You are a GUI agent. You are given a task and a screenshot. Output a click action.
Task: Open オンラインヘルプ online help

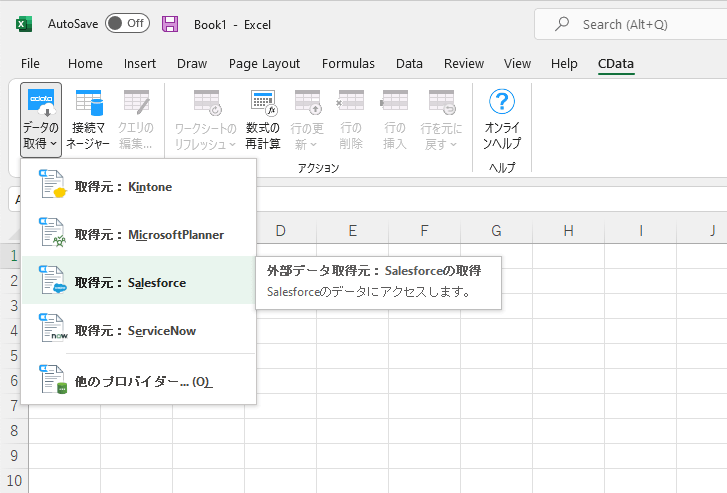tap(502, 118)
